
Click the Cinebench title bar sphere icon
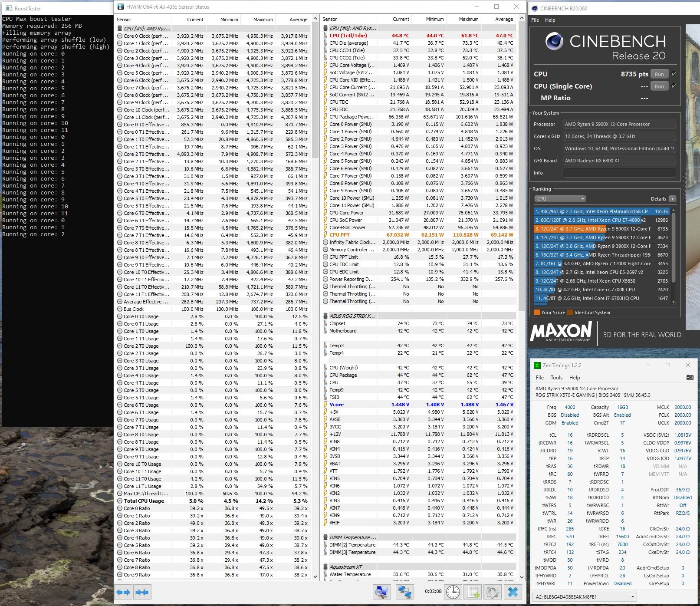coord(535,8)
